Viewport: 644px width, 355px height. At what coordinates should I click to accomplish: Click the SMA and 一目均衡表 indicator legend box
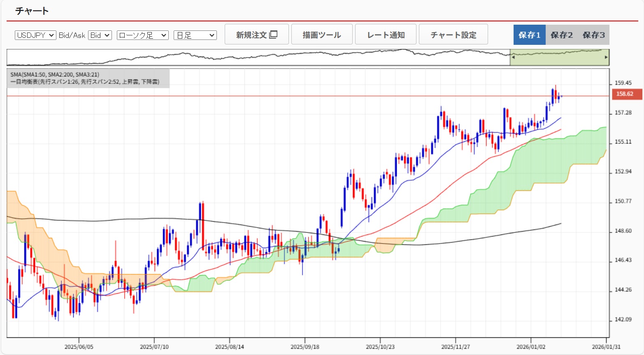tap(88, 78)
